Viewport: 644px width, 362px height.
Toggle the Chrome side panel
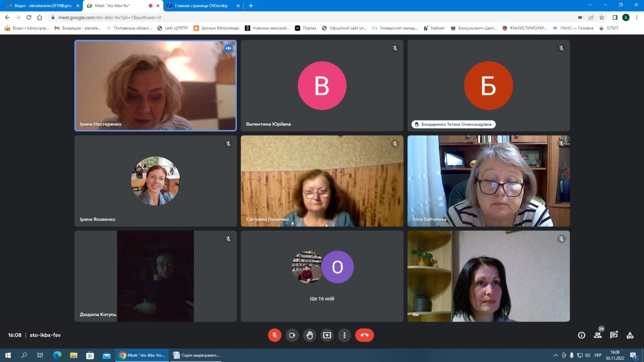[615, 18]
